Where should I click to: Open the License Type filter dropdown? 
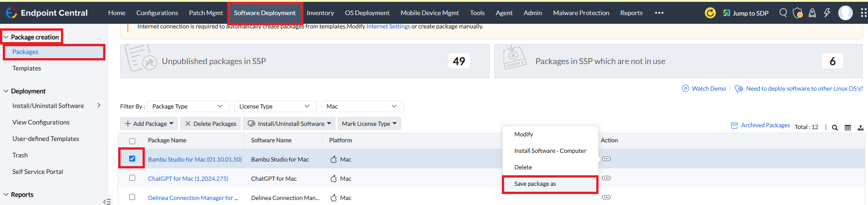click(275, 106)
